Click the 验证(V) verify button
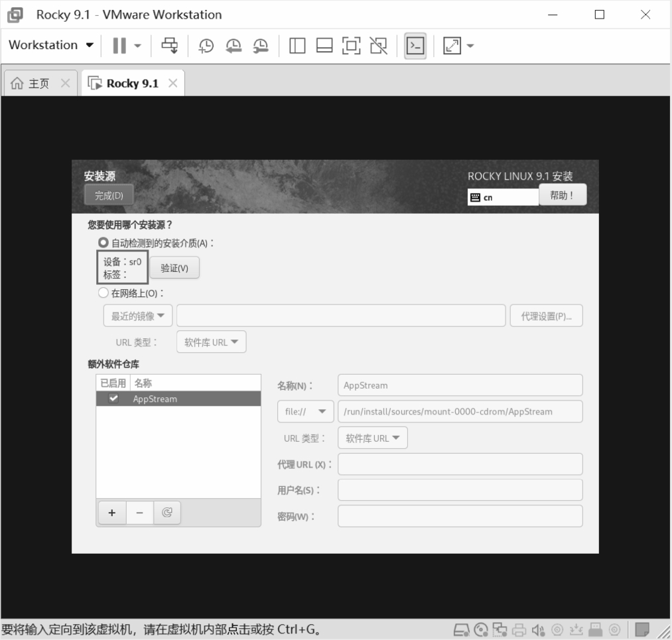672x640 pixels. tap(174, 268)
